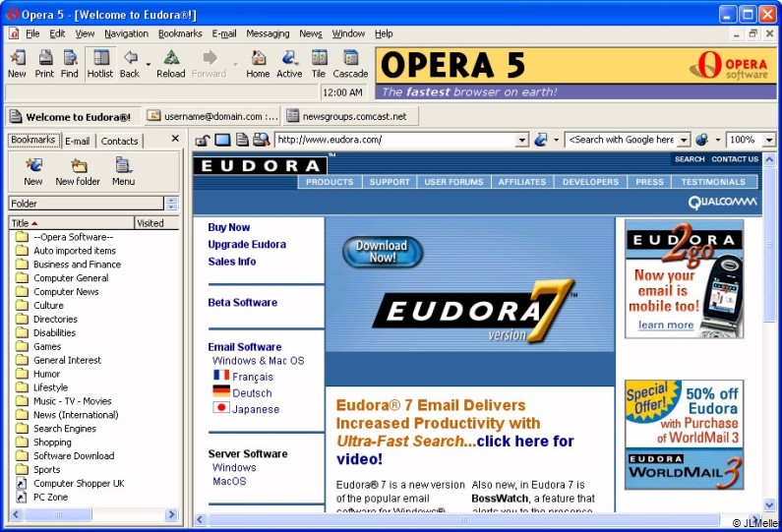Viewport: 782px width, 532px height.
Task: Open the File menu
Action: (x=32, y=33)
